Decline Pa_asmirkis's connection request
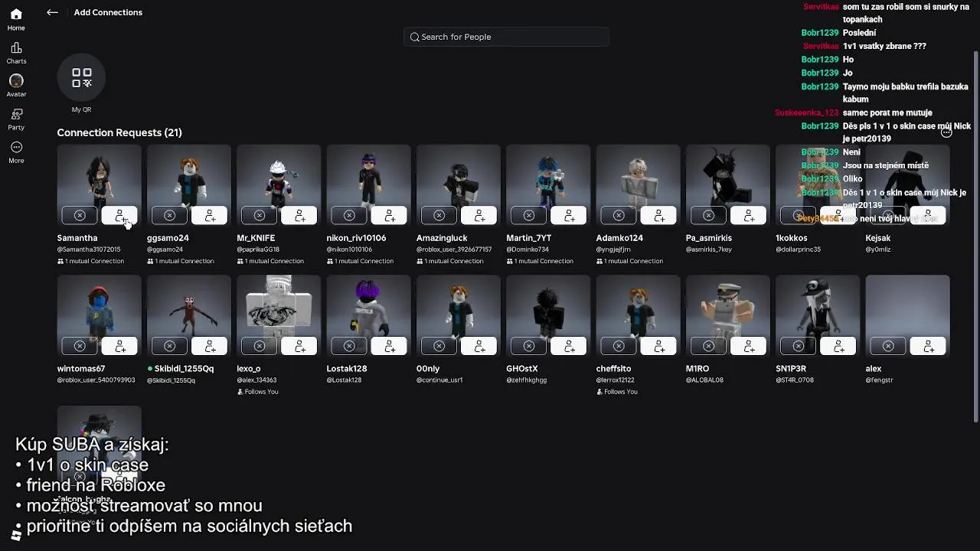 pyautogui.click(x=708, y=216)
